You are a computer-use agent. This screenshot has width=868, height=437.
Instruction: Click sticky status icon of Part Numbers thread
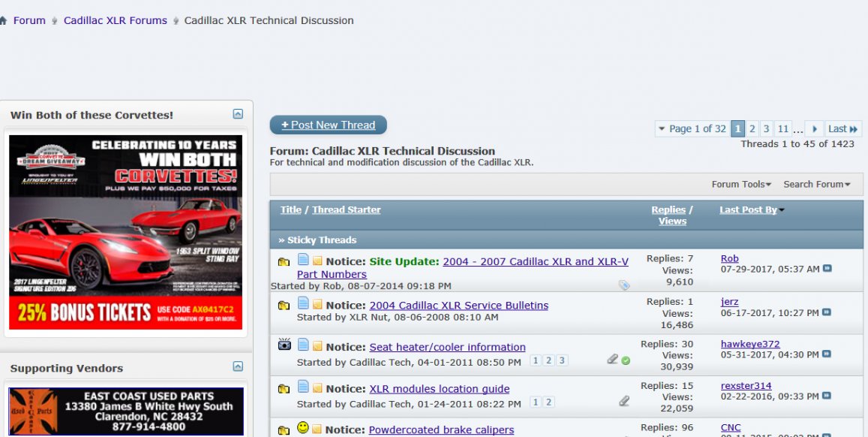(284, 261)
